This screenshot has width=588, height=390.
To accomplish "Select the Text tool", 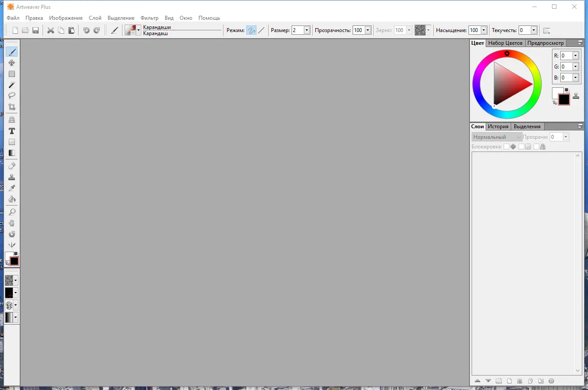I will tap(12, 131).
